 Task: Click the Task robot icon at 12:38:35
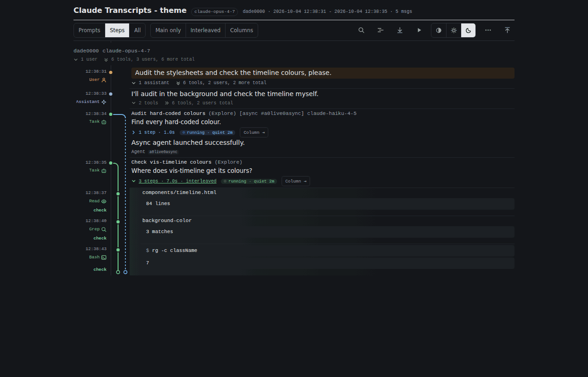point(104,171)
